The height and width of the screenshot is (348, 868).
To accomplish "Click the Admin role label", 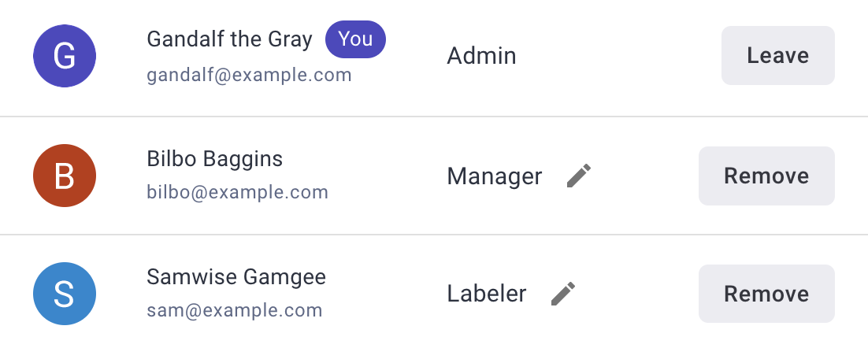I will point(481,56).
